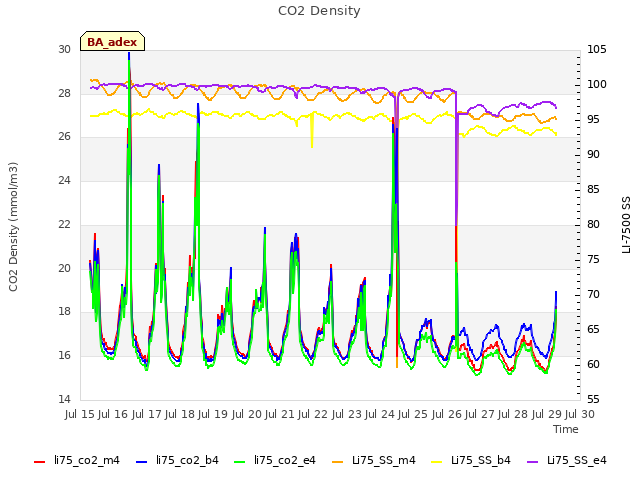
Task: Click the Jul 15 tick label
Action: 80,414
